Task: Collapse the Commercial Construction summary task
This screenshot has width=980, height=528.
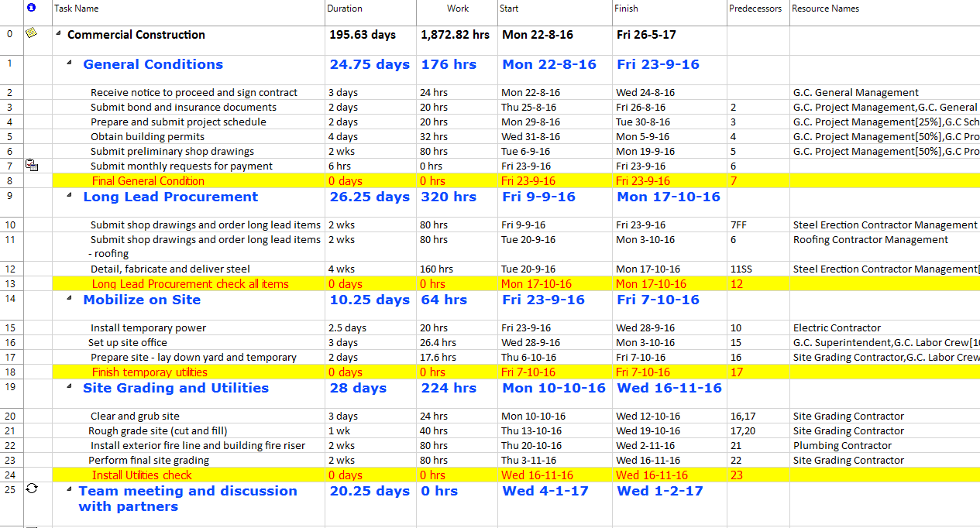Action: 59,34
